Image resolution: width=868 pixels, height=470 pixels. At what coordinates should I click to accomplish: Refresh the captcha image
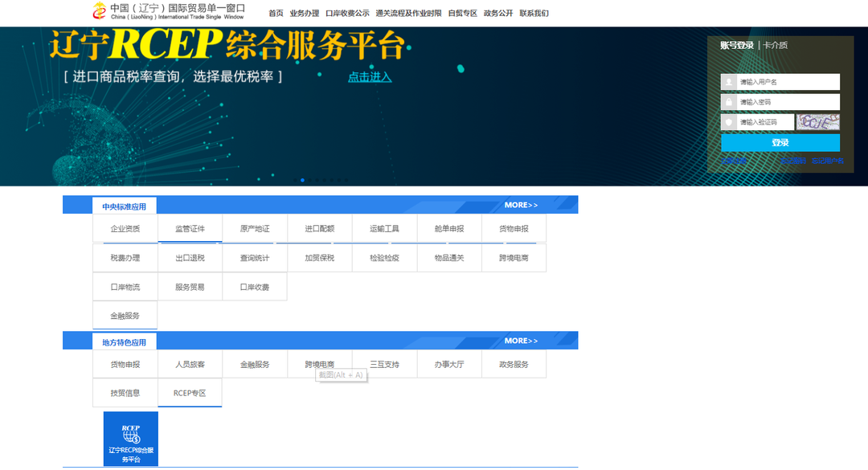tap(818, 122)
